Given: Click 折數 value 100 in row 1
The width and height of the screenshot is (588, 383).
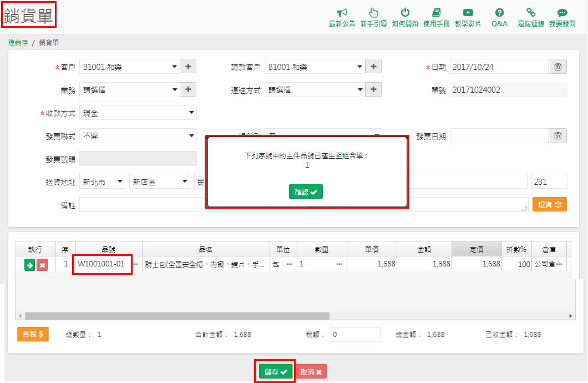Looking at the screenshot, I should click(516, 264).
